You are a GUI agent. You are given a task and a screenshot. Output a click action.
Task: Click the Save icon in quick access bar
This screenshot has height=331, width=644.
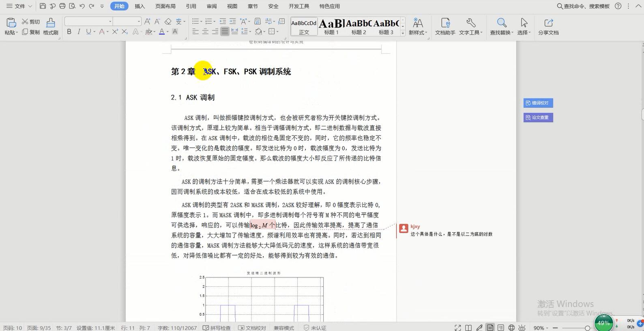click(43, 6)
